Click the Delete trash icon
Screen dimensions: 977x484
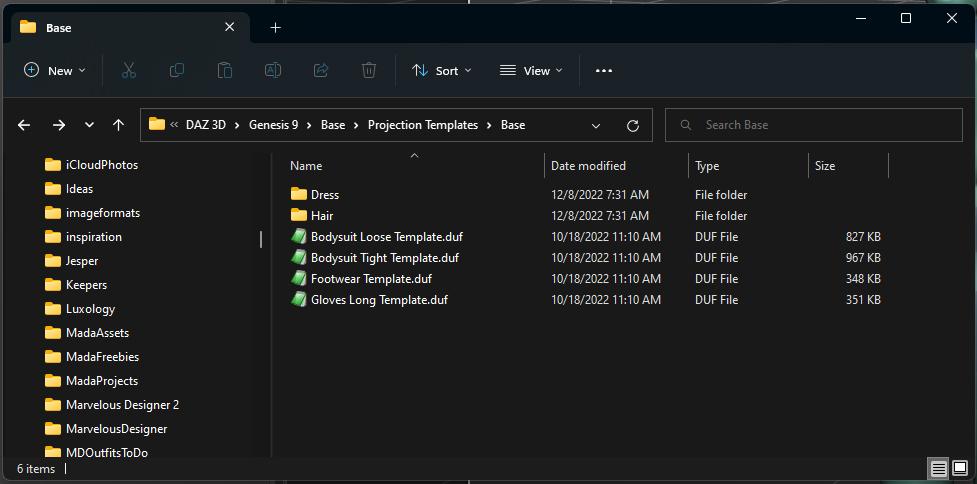coord(369,70)
